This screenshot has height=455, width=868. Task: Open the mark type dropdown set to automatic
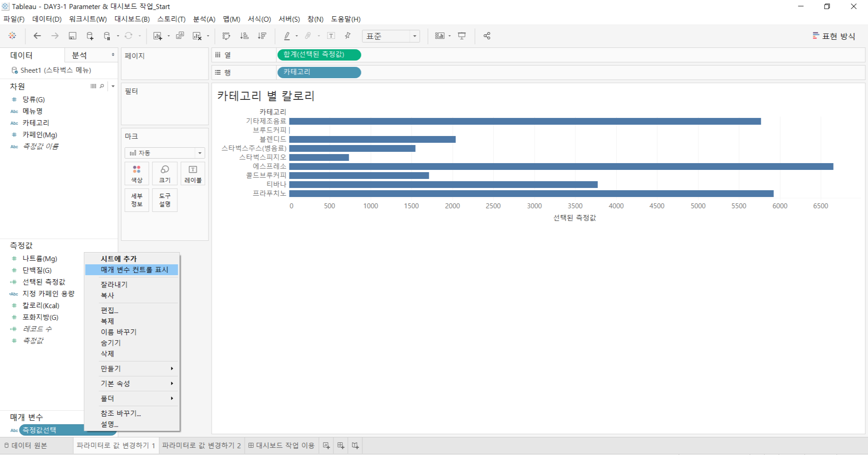165,153
